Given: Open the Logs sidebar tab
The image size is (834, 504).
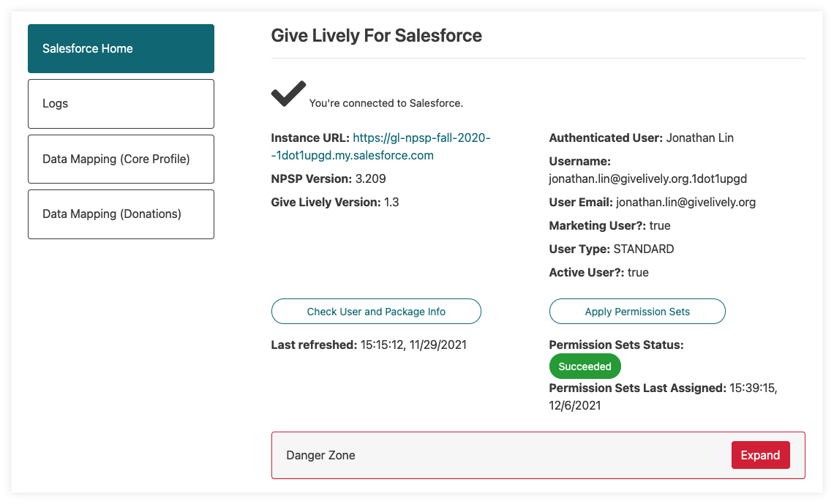Looking at the screenshot, I should [x=121, y=104].
